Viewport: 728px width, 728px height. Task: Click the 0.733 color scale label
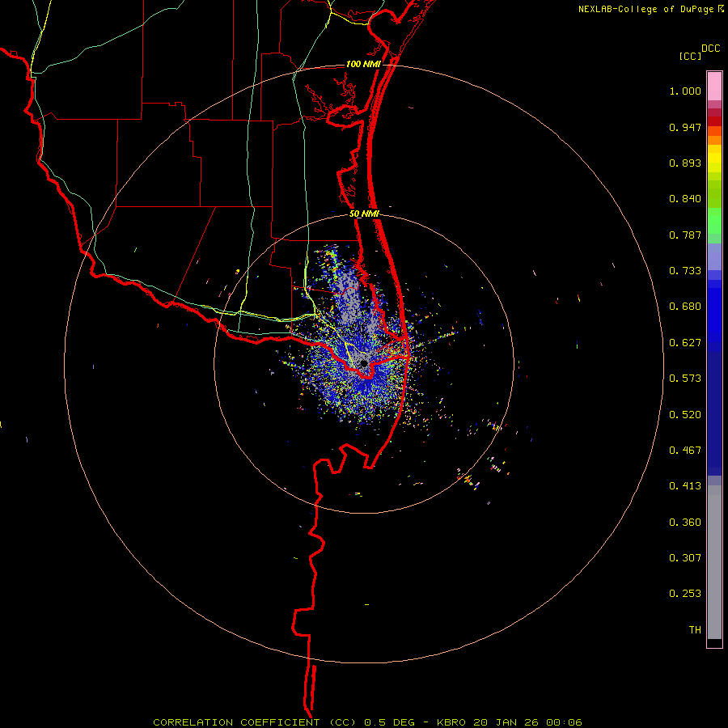685,271
